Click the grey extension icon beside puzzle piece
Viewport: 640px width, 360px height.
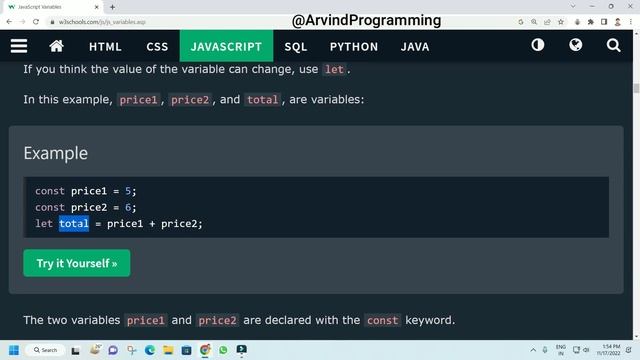pyautogui.click(x=577, y=22)
